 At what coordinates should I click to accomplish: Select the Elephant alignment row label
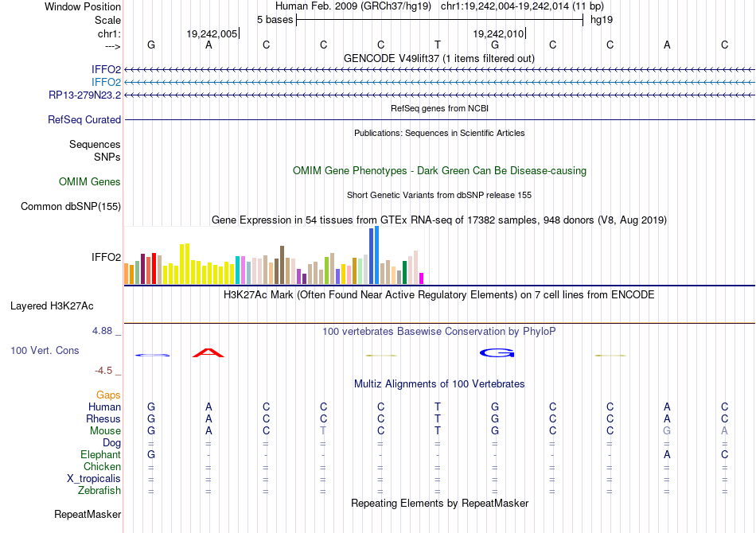pos(100,454)
